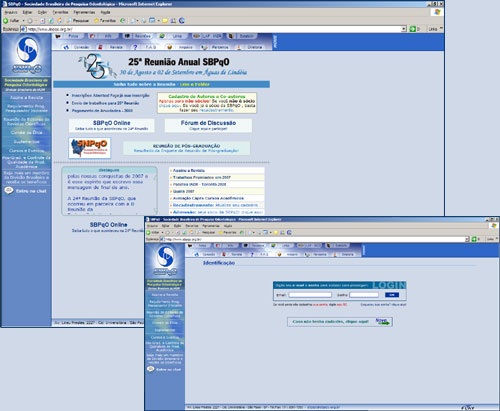Screen dimensions: 500x411
Task: Open Arquivo menu in rear window
Action: click(11, 12)
